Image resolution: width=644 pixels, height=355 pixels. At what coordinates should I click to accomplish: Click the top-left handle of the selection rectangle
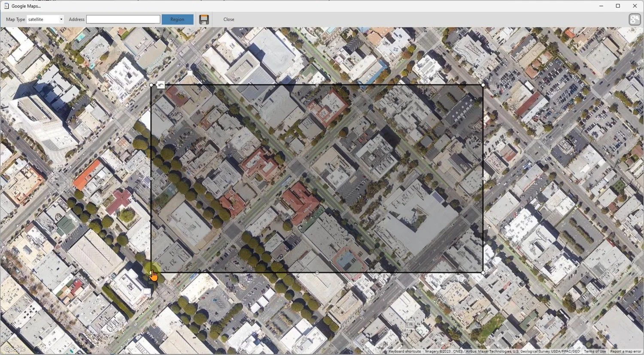click(151, 85)
